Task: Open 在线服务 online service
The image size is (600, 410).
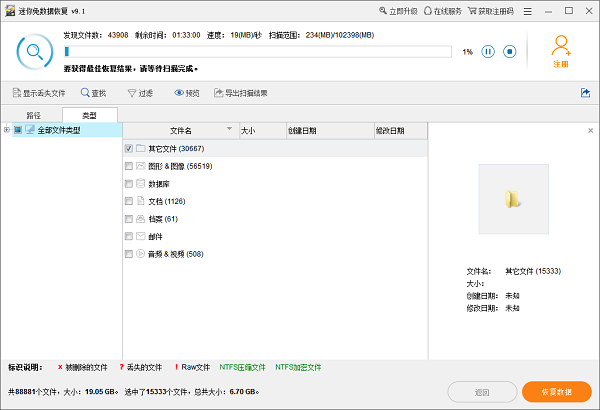Action: (430, 11)
